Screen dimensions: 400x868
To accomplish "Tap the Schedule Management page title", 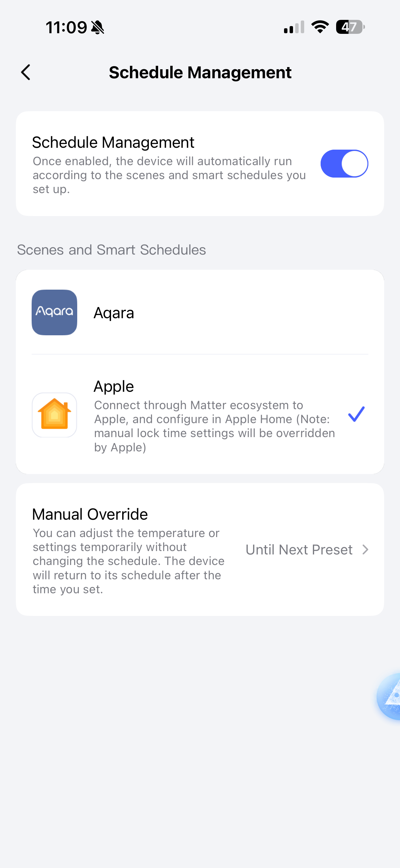I will click(x=200, y=72).
